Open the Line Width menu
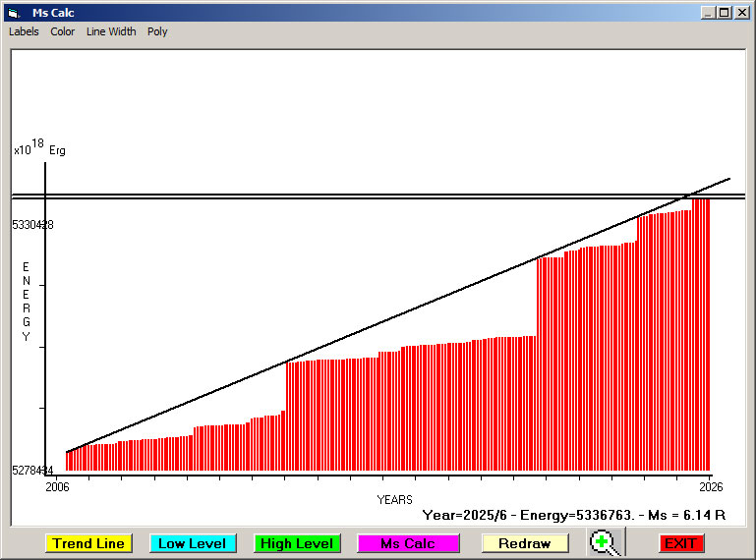 click(x=111, y=31)
